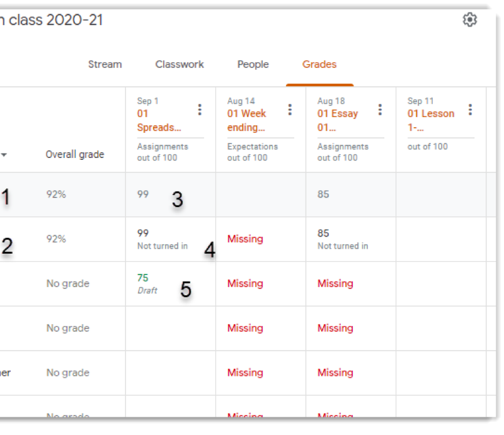Open the 01 Week ending assignment link

point(246,120)
